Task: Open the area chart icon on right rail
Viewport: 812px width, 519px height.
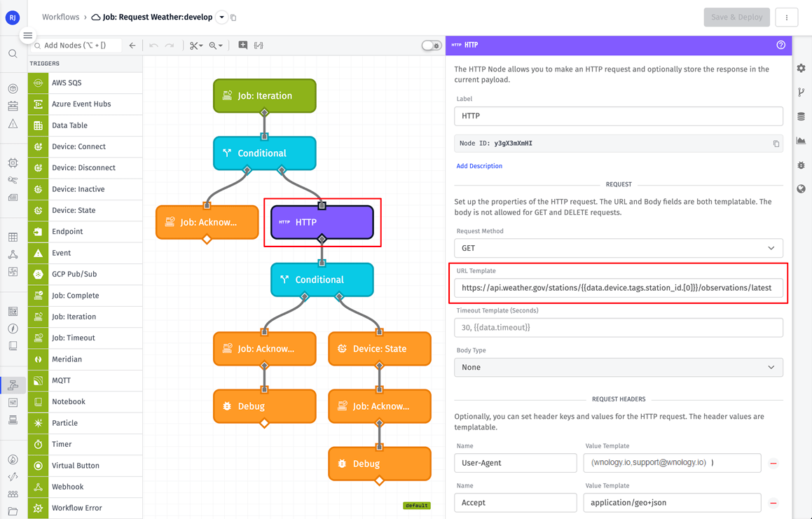Action: [801, 140]
